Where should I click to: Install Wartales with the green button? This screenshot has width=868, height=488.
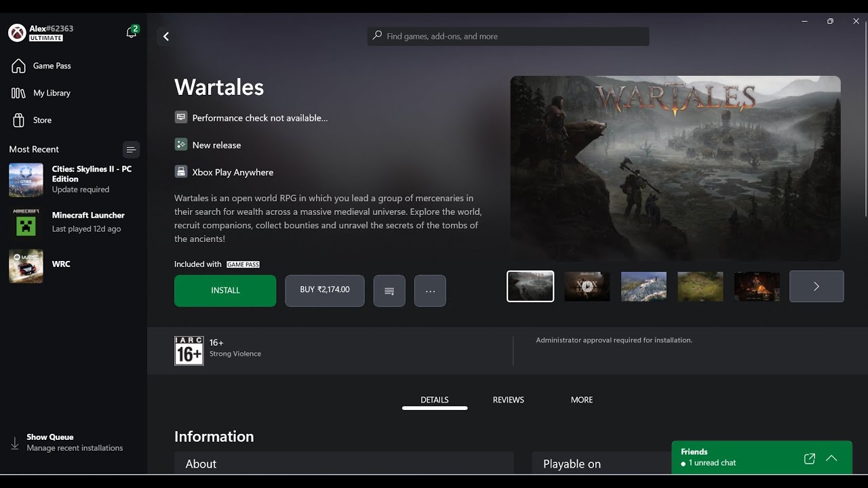pos(225,291)
